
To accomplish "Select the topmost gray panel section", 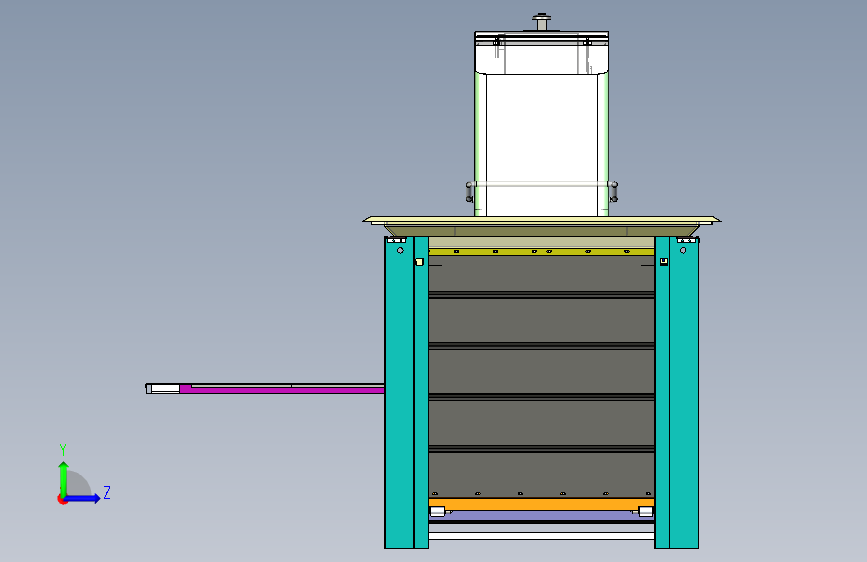I will point(541,273).
